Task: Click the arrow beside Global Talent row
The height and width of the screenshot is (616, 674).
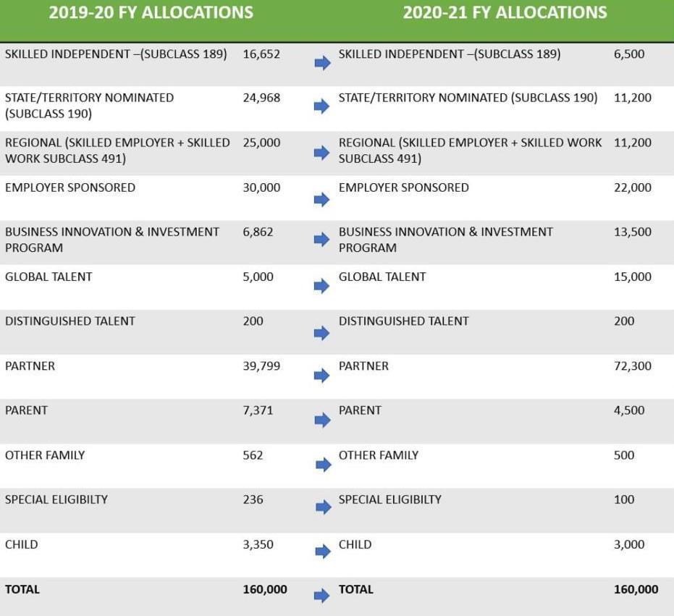Action: pos(322,286)
